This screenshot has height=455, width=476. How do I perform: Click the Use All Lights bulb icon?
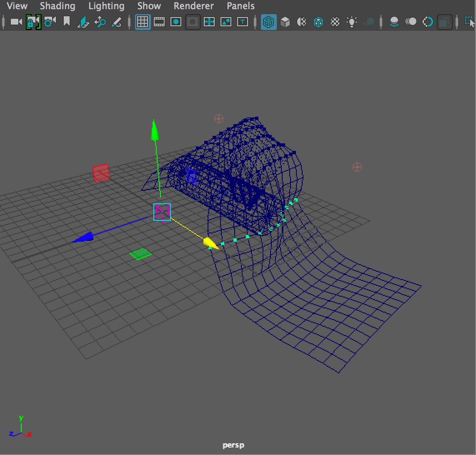point(352,22)
